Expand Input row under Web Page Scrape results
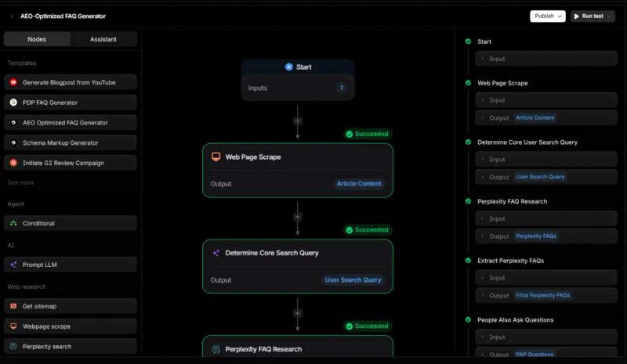The image size is (627, 364). pyautogui.click(x=545, y=100)
